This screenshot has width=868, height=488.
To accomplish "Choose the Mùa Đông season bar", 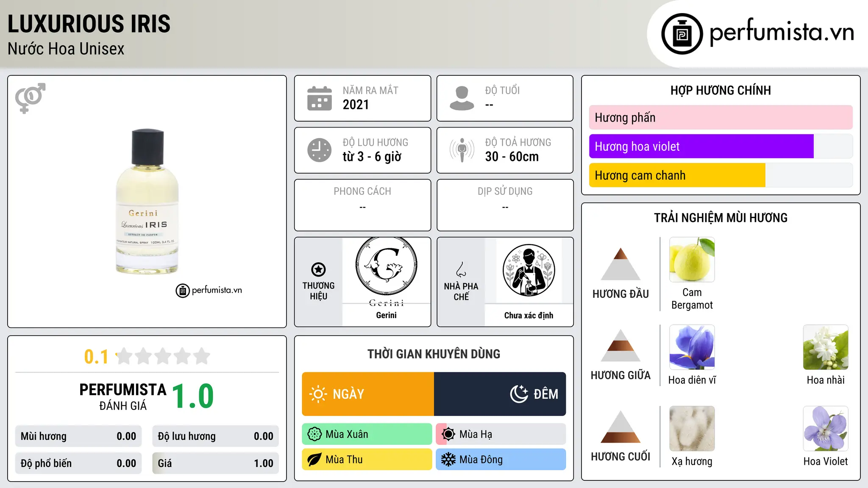I will [x=501, y=460].
